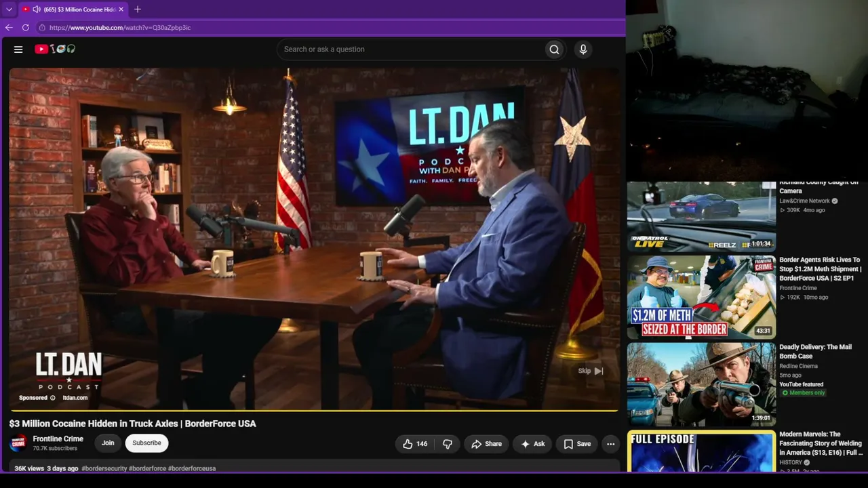Ask about this video
Screen dimensions: 868x488
point(532,444)
